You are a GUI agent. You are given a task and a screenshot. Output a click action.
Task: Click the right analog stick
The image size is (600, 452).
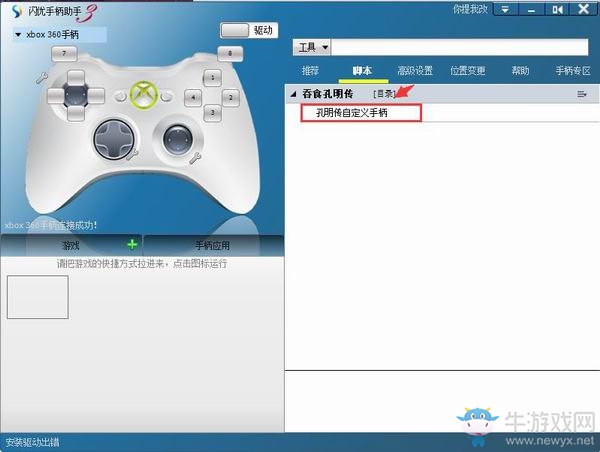pos(178,140)
